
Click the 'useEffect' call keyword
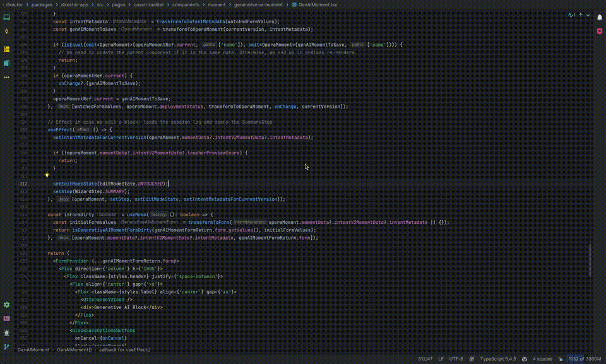pos(60,130)
